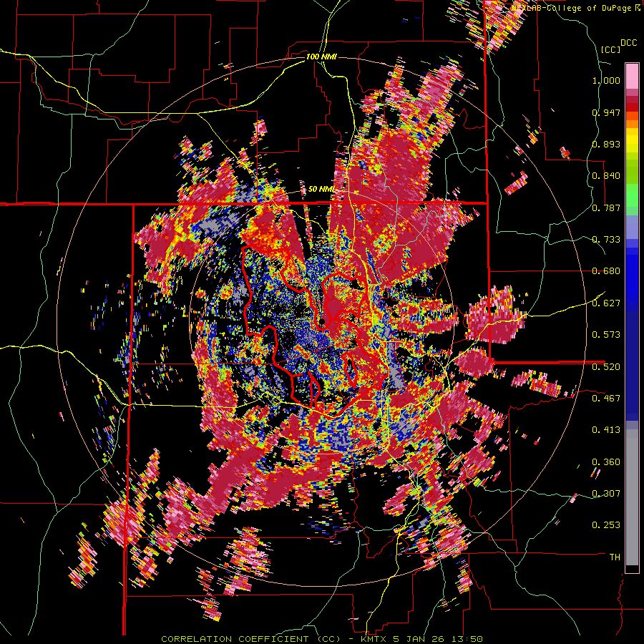Click the 0.307 scale value
Screen dimensions: 644x644
[x=606, y=494]
